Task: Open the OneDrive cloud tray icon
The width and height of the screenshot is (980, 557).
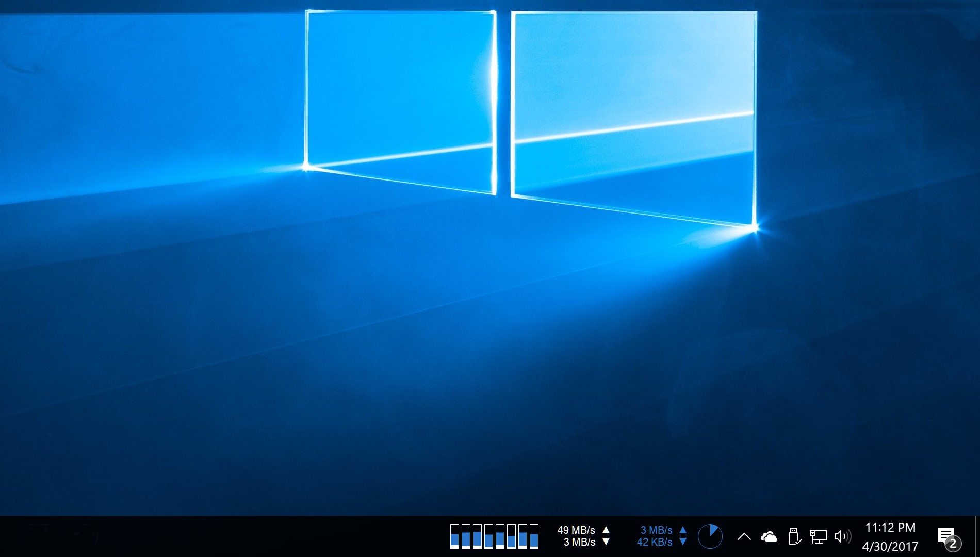Action: (x=769, y=537)
